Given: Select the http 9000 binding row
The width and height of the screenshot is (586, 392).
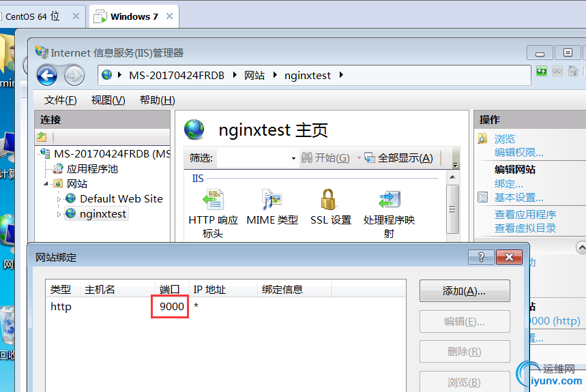Looking at the screenshot, I should tap(225, 307).
